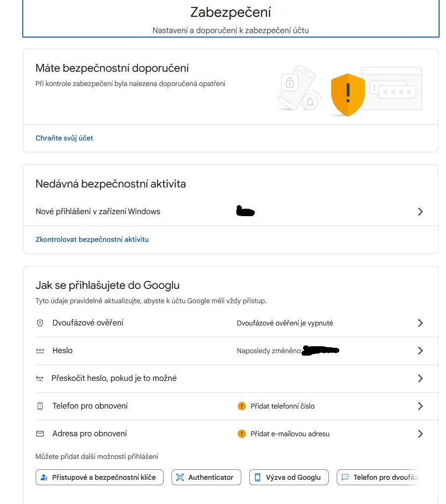Choose the Výzva od Googlu option
This screenshot has width=446, height=504.
pyautogui.click(x=289, y=477)
